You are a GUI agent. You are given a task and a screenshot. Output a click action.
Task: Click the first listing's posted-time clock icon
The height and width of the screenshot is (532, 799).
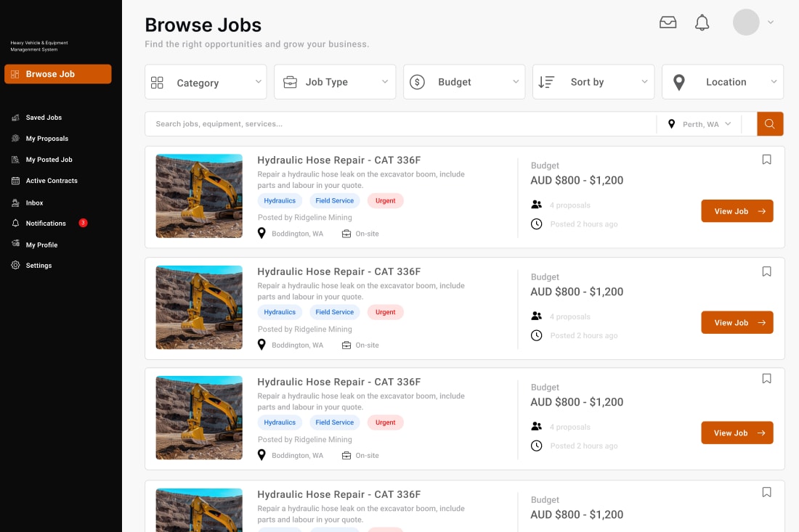536,224
